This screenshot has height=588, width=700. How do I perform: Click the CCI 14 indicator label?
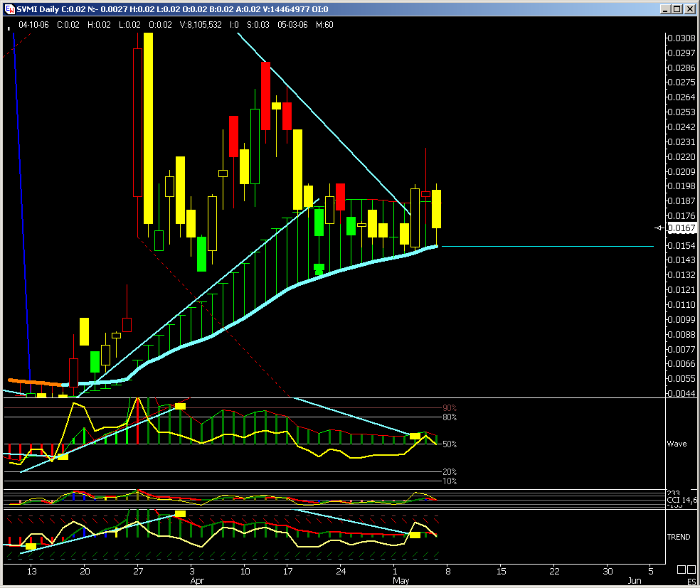(682, 501)
